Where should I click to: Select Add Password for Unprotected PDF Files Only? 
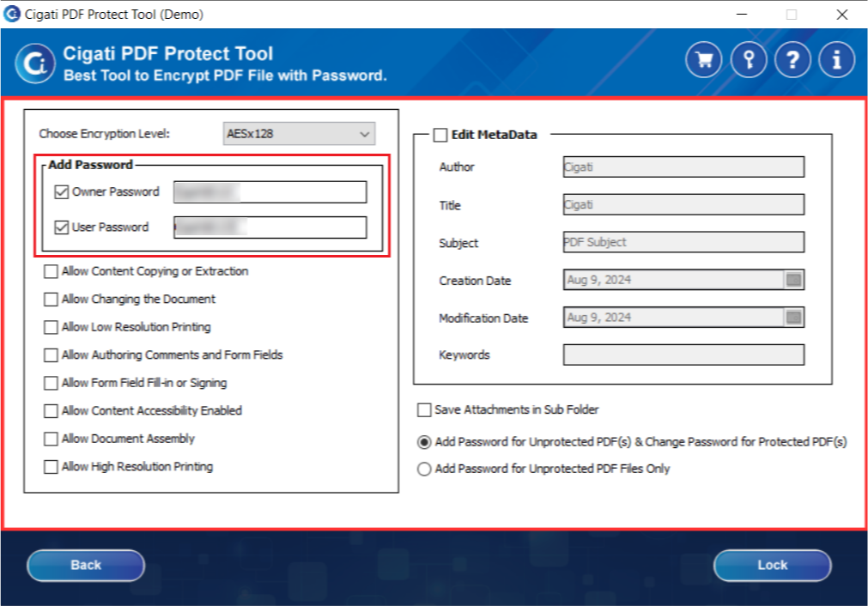pos(424,470)
